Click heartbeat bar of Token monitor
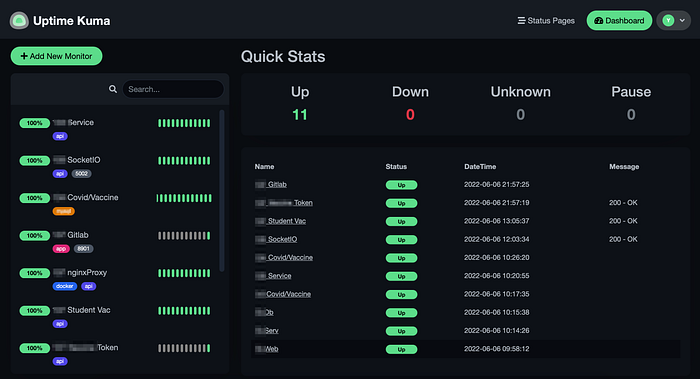Viewport: 700px width, 379px height. [184, 348]
